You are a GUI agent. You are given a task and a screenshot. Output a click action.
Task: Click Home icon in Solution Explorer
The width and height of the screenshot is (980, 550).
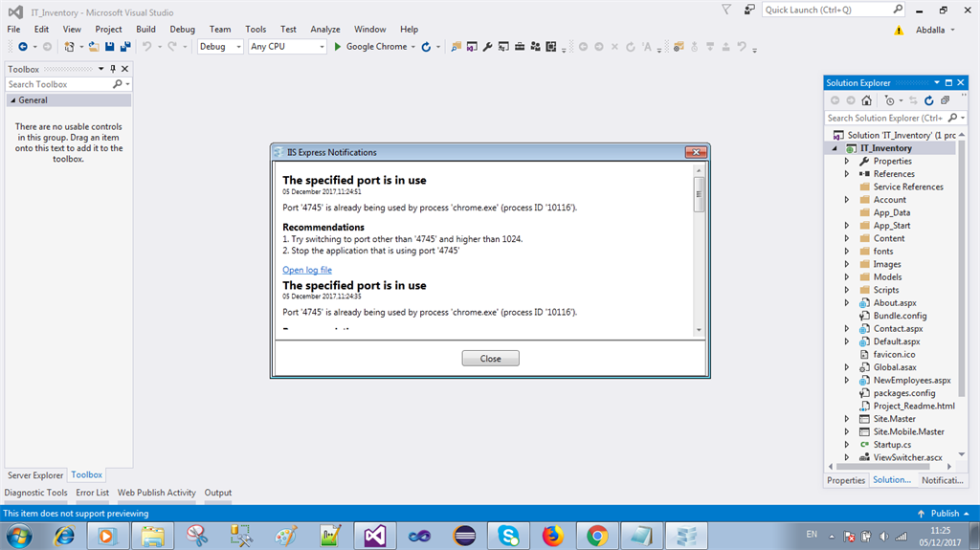866,100
